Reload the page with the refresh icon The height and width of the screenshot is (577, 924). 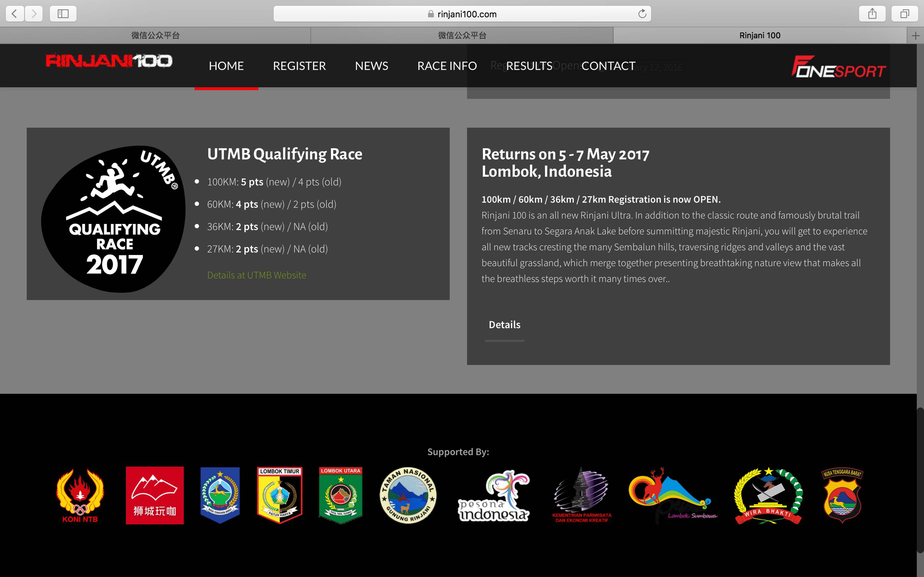coord(642,14)
